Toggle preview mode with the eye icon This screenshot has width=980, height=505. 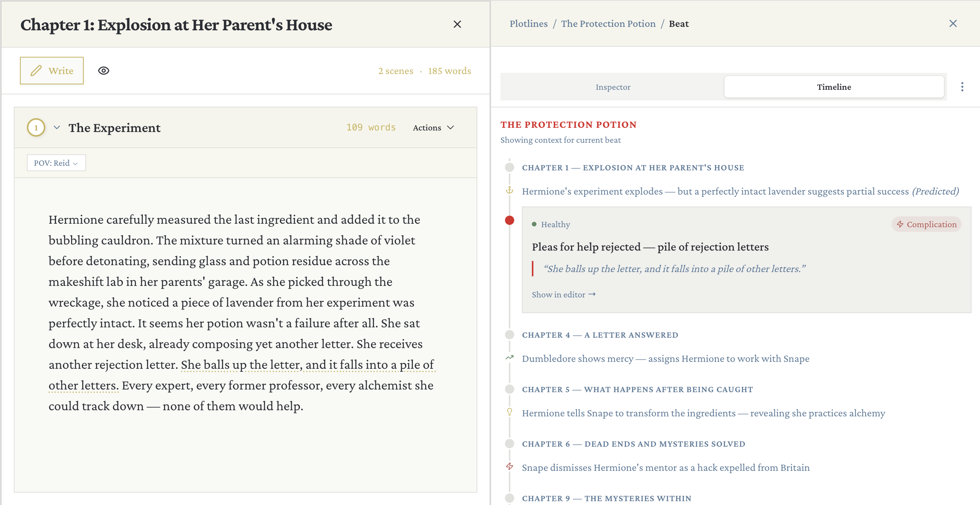coord(104,70)
